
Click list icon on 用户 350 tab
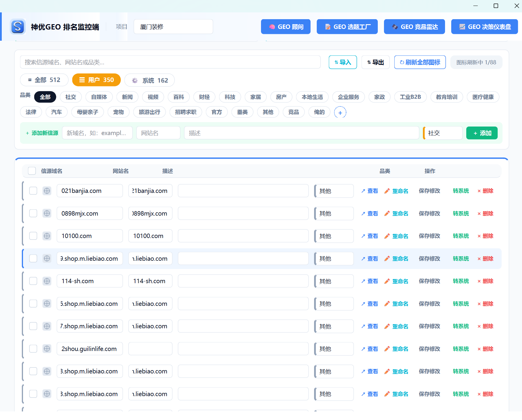[82, 80]
